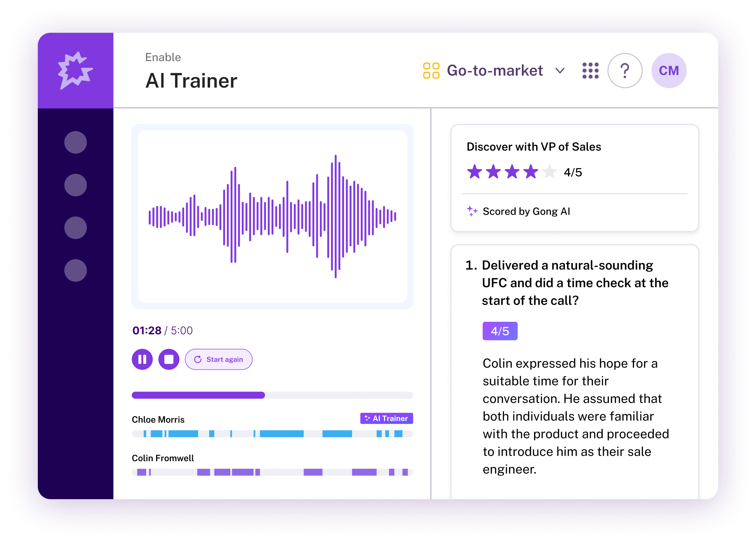Click the playback progress bar
This screenshot has height=542, width=756.
(272, 395)
